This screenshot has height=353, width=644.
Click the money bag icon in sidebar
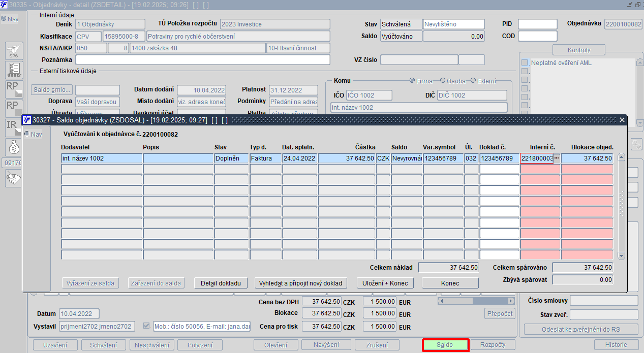(14, 147)
